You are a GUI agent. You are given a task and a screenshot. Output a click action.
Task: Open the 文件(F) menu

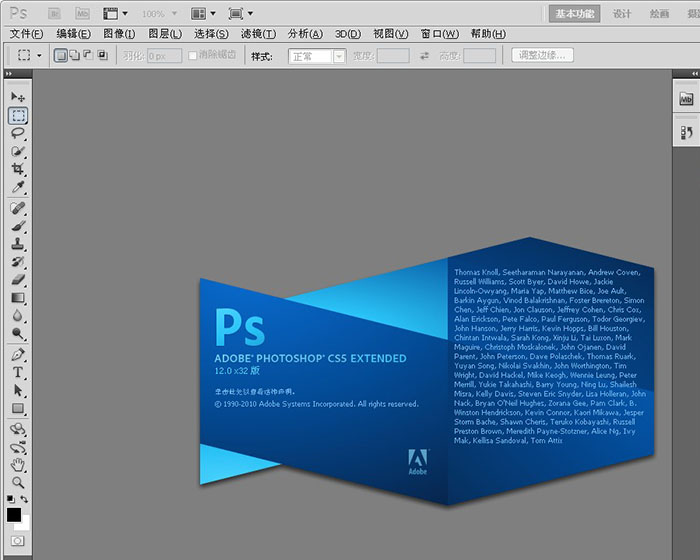(26, 34)
